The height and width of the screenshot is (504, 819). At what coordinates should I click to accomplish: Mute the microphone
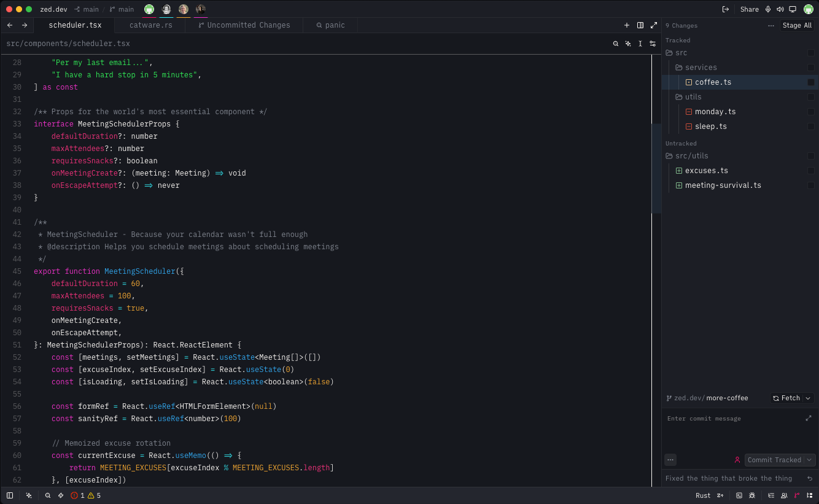click(x=767, y=9)
